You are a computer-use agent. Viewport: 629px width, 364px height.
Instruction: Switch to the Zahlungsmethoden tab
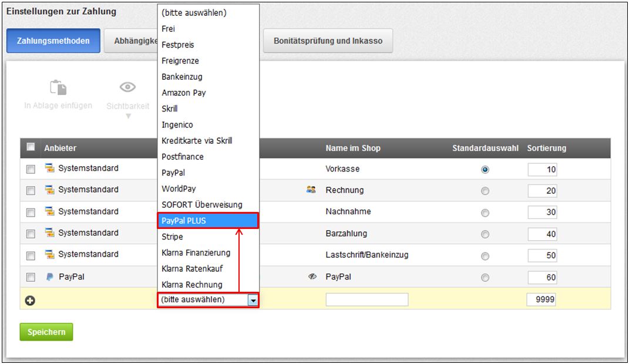(52, 40)
